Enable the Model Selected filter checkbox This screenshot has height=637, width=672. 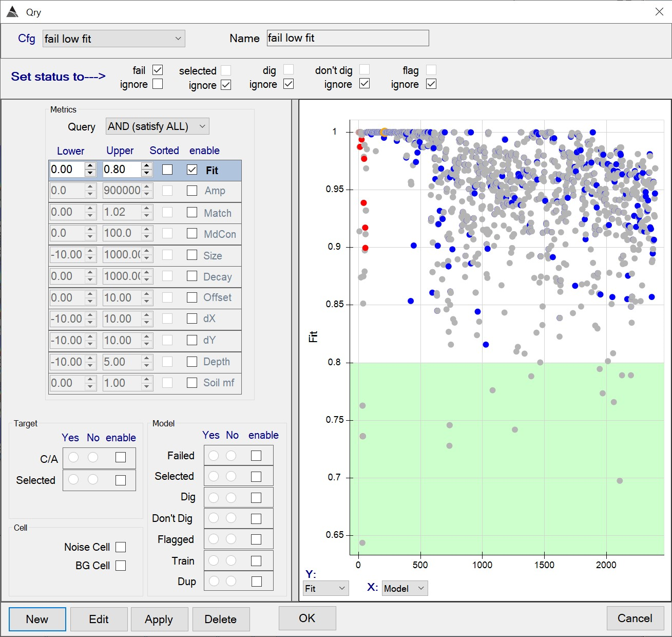tap(256, 477)
